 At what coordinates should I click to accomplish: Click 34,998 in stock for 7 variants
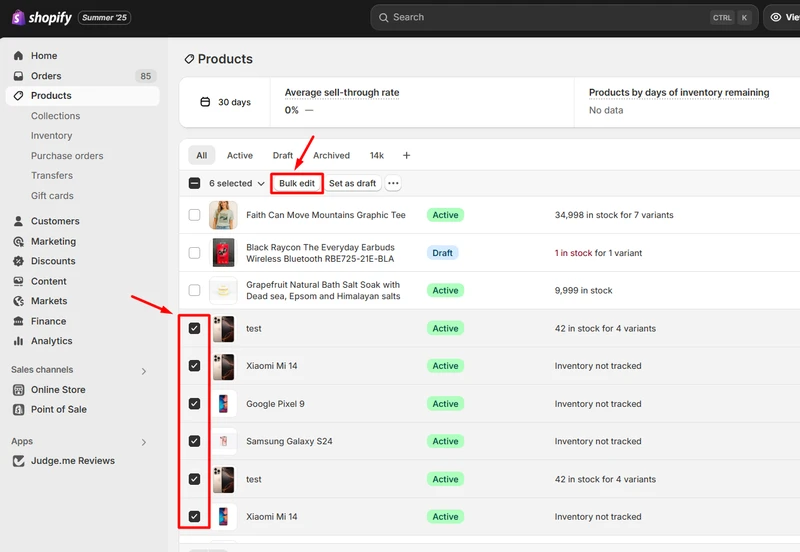pyautogui.click(x=614, y=215)
